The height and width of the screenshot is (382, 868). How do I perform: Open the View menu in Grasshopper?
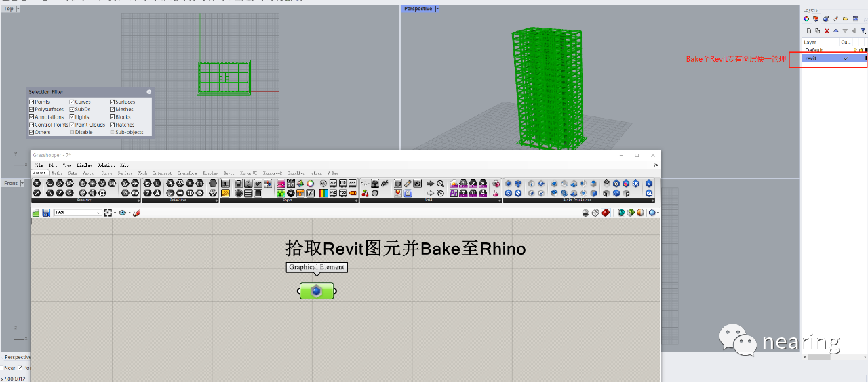click(67, 165)
